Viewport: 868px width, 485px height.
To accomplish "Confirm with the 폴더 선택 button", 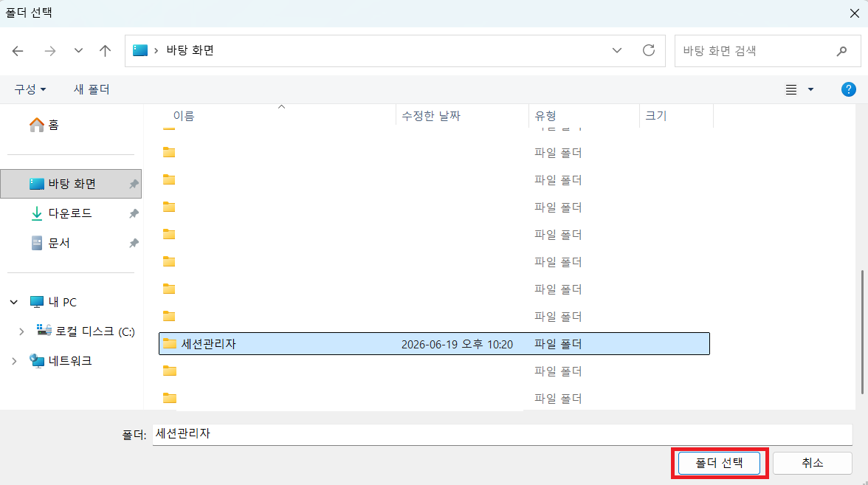I will click(719, 463).
